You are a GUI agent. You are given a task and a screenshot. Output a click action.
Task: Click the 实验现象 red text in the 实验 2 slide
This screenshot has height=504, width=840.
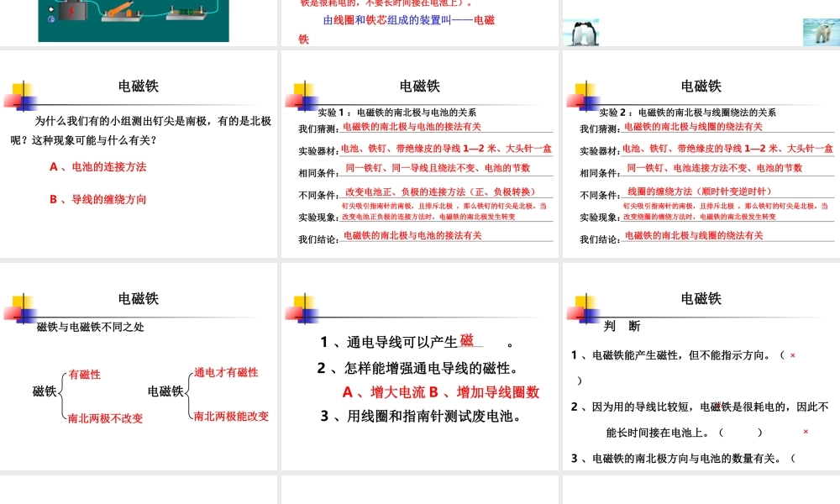tap(726, 211)
